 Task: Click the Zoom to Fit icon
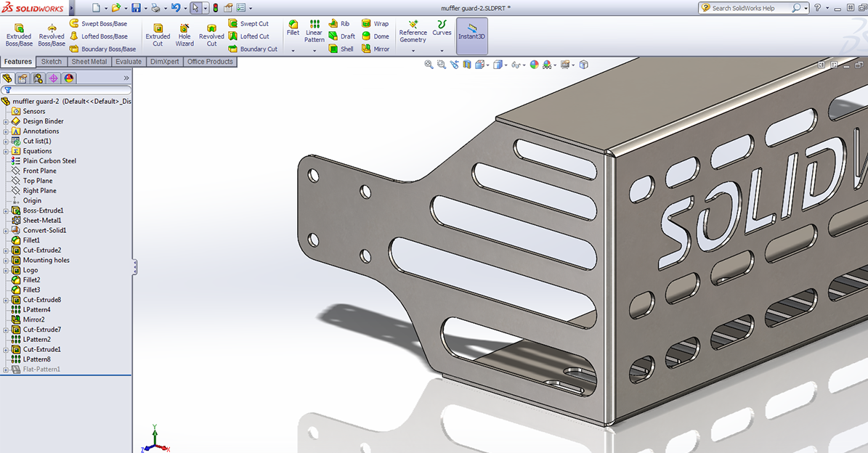(x=429, y=64)
